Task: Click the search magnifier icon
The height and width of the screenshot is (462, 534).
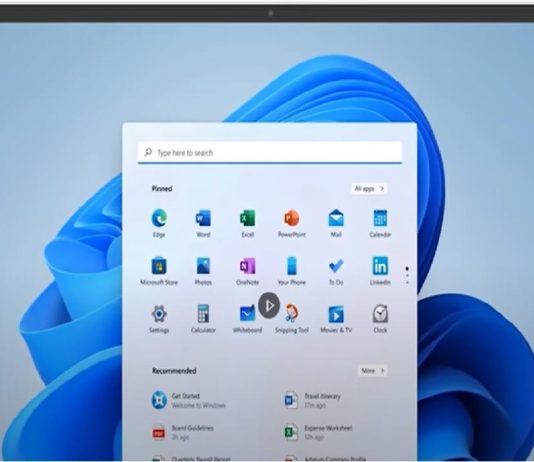Action: point(148,152)
